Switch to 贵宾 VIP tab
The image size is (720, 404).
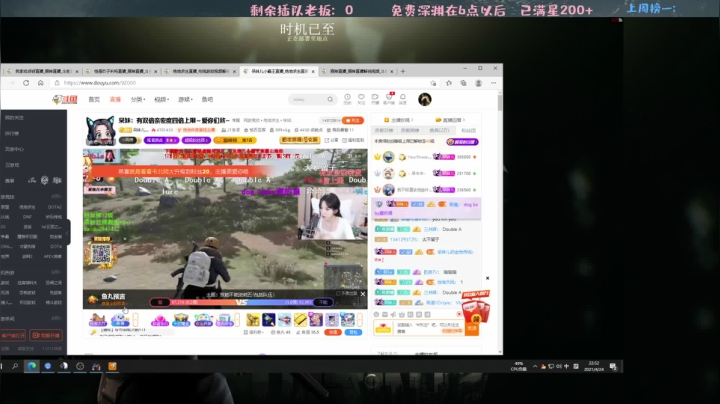[439, 130]
